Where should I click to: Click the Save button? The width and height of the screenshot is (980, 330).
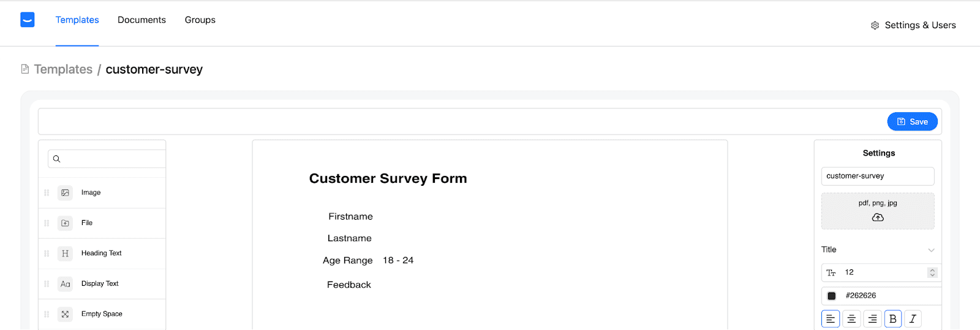pyautogui.click(x=912, y=121)
